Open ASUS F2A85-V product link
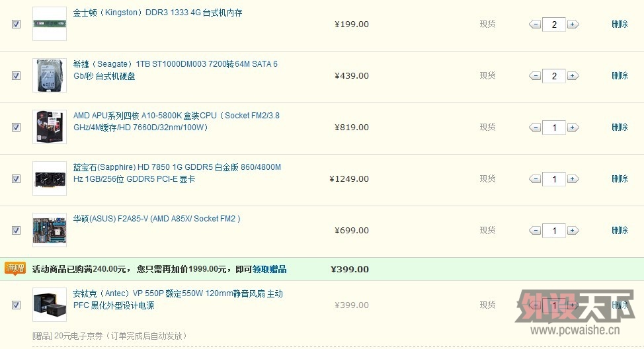 coord(157,219)
